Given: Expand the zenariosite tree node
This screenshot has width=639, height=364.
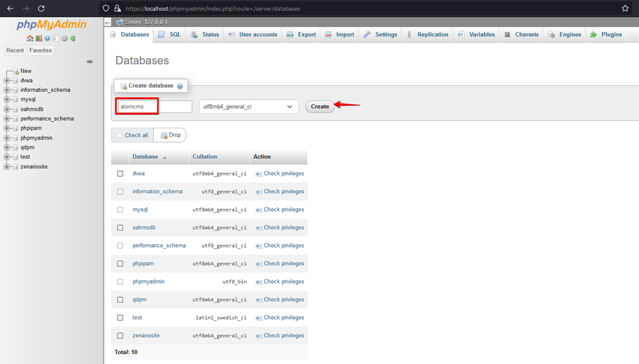Looking at the screenshot, I should click(x=7, y=166).
